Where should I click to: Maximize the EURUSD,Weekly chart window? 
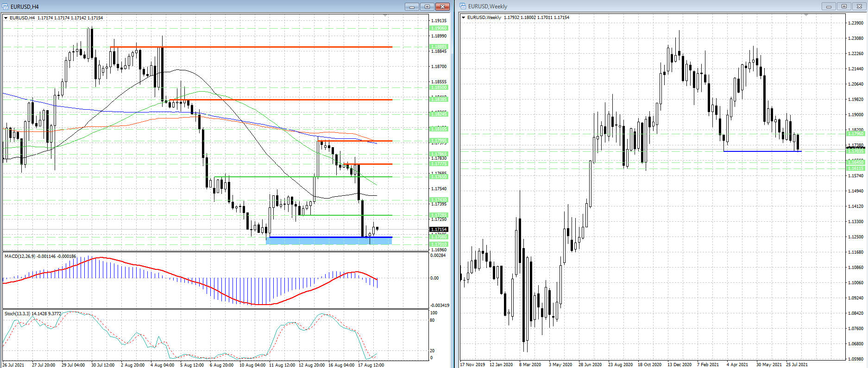point(843,6)
